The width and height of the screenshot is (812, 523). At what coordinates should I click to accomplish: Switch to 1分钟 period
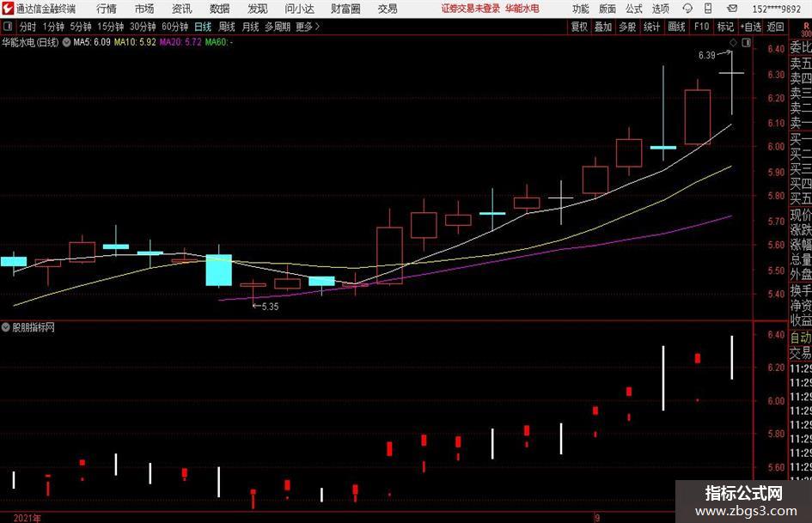pyautogui.click(x=53, y=27)
